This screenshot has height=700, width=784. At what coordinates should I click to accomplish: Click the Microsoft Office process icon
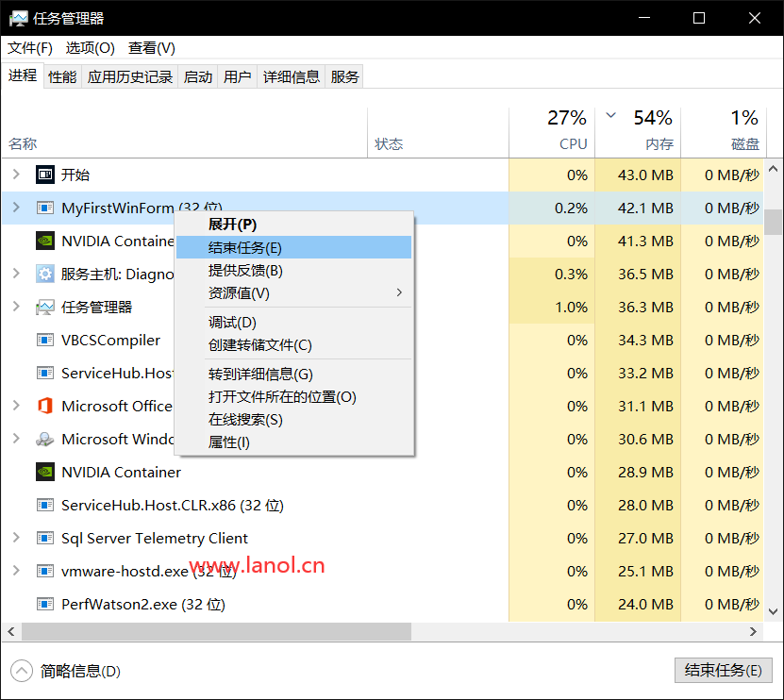click(45, 406)
